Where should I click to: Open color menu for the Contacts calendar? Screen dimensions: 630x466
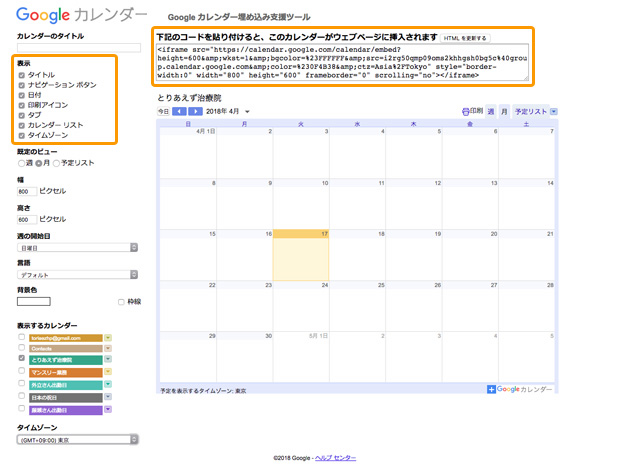(x=108, y=348)
